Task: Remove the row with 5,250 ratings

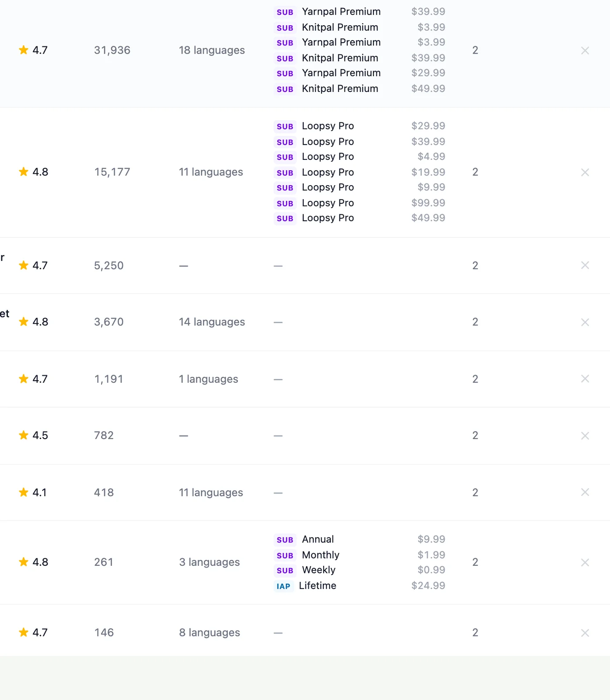Action: [x=585, y=265]
